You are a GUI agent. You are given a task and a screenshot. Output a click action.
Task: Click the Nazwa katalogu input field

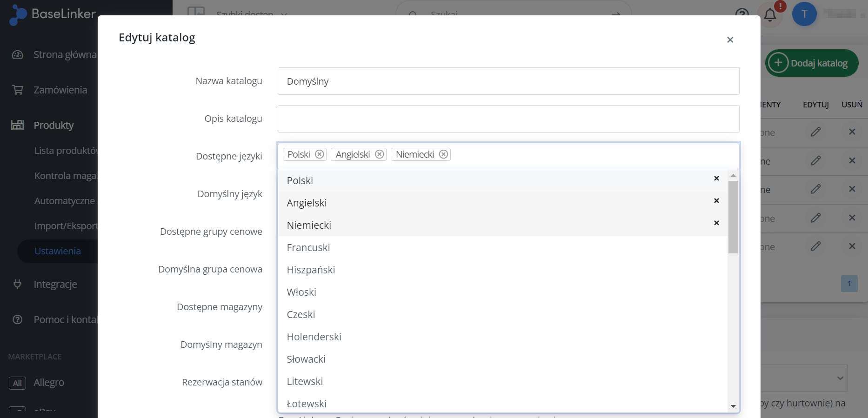click(x=508, y=81)
